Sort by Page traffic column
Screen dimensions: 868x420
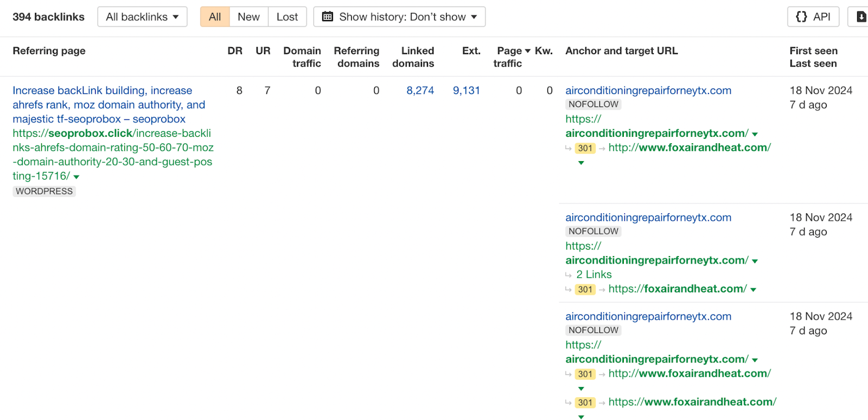[511, 57]
